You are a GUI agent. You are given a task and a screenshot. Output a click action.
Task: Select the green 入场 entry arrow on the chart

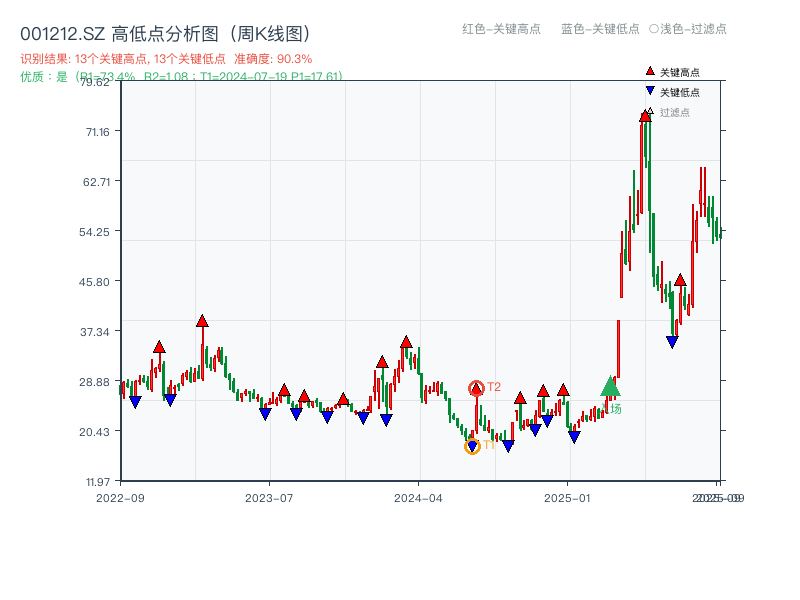click(610, 388)
